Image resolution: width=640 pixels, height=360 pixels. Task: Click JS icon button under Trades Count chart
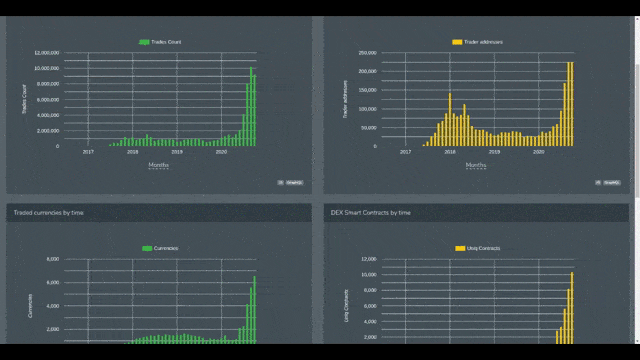(280, 182)
